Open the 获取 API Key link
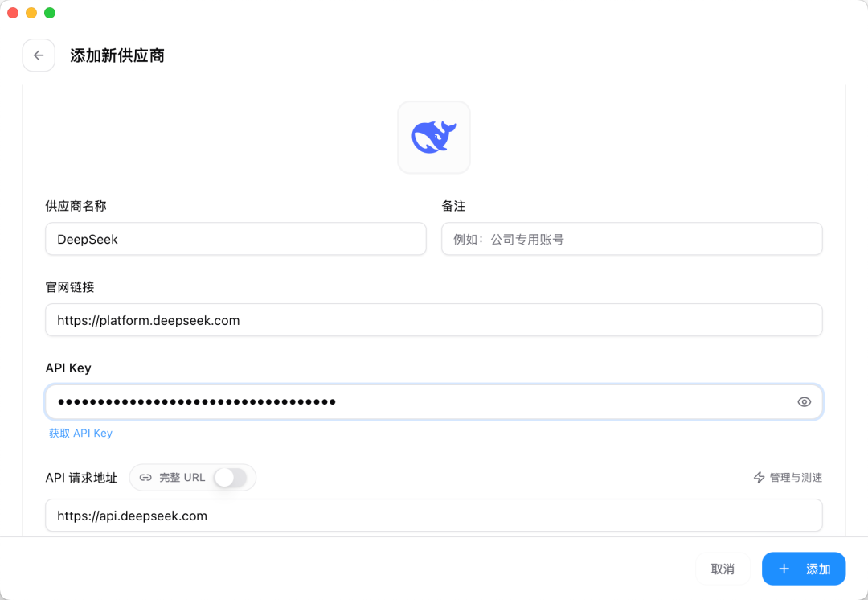Image resolution: width=868 pixels, height=600 pixels. click(81, 434)
